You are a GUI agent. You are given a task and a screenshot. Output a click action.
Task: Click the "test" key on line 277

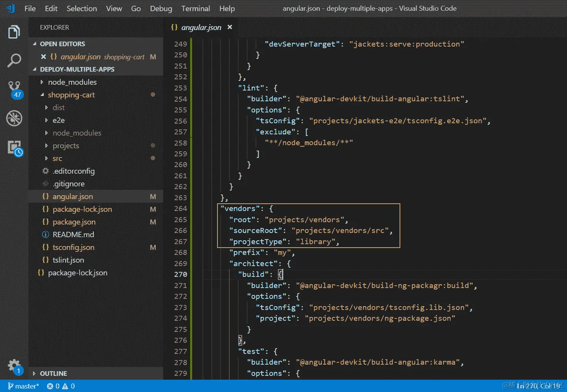(251, 351)
